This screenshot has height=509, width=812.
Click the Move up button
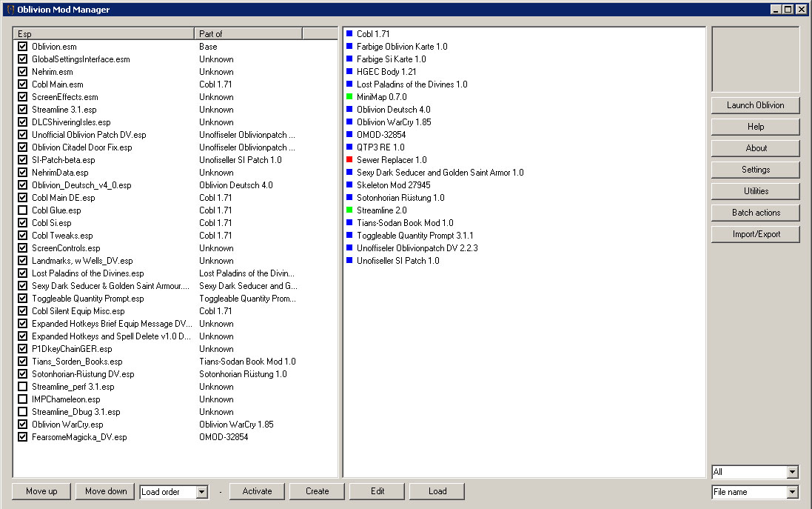point(41,491)
